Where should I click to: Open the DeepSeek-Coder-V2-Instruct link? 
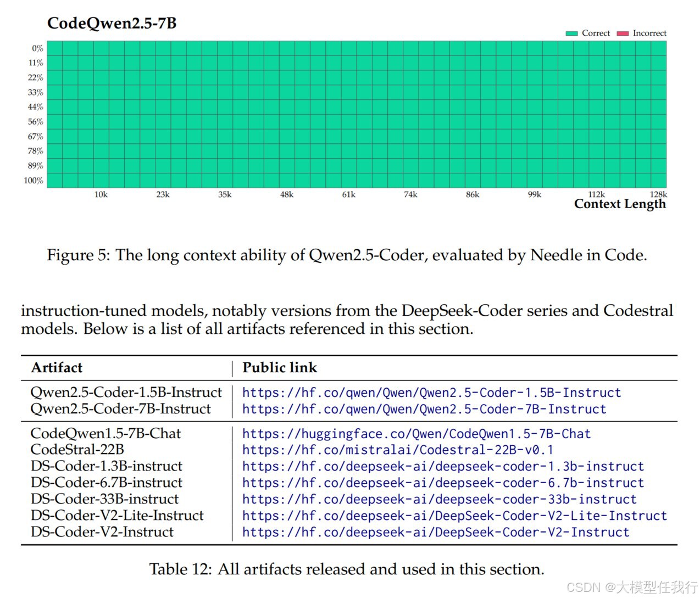[436, 533]
